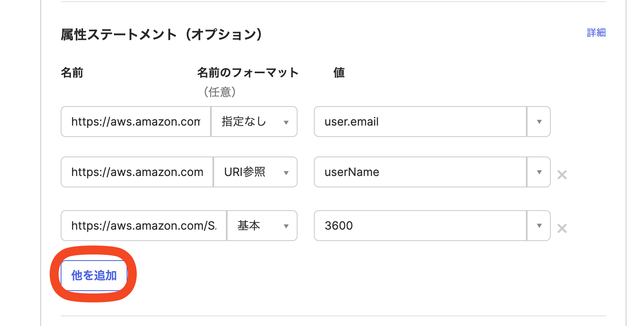Click the name field in the user.email row

pos(136,122)
